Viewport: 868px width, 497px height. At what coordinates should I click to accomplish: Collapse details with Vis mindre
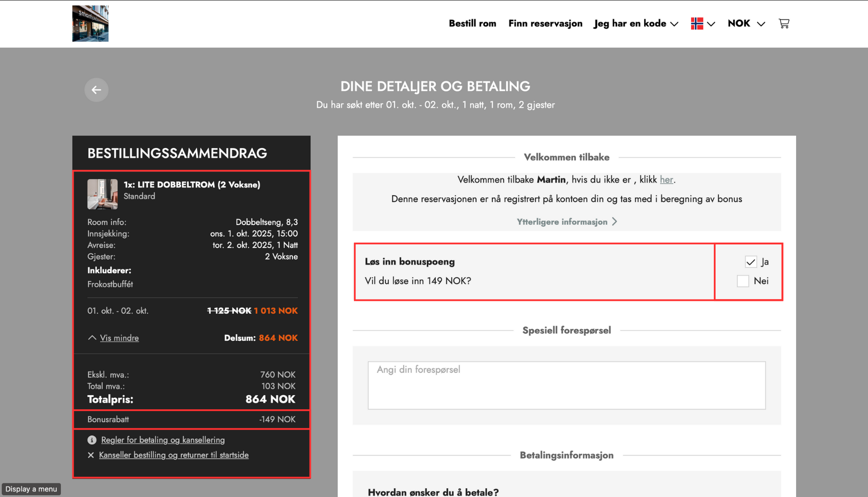coord(119,338)
